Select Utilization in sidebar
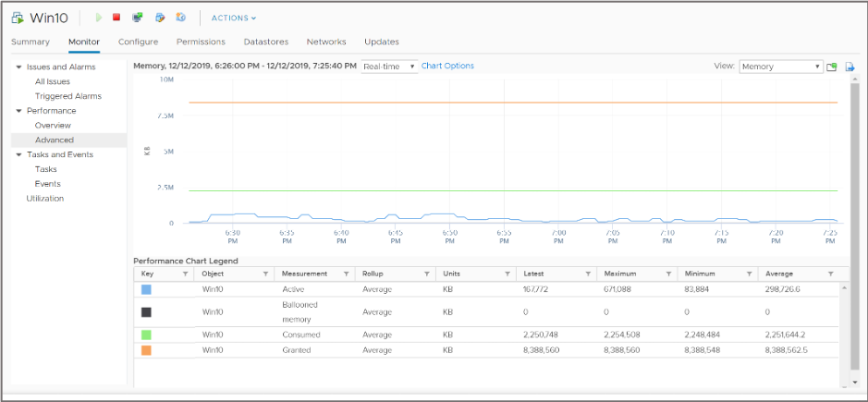Image resolution: width=868 pixels, height=402 pixels. pyautogui.click(x=45, y=199)
